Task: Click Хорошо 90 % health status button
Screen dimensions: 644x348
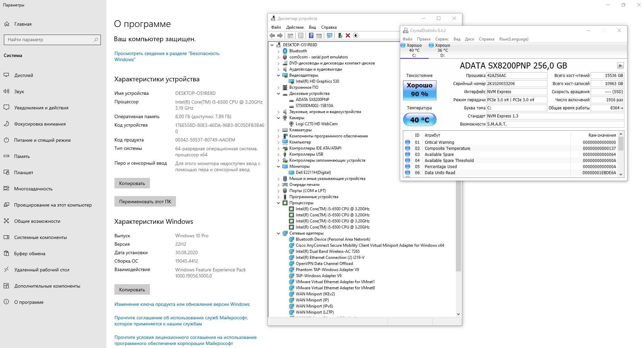Action: pyautogui.click(x=419, y=90)
